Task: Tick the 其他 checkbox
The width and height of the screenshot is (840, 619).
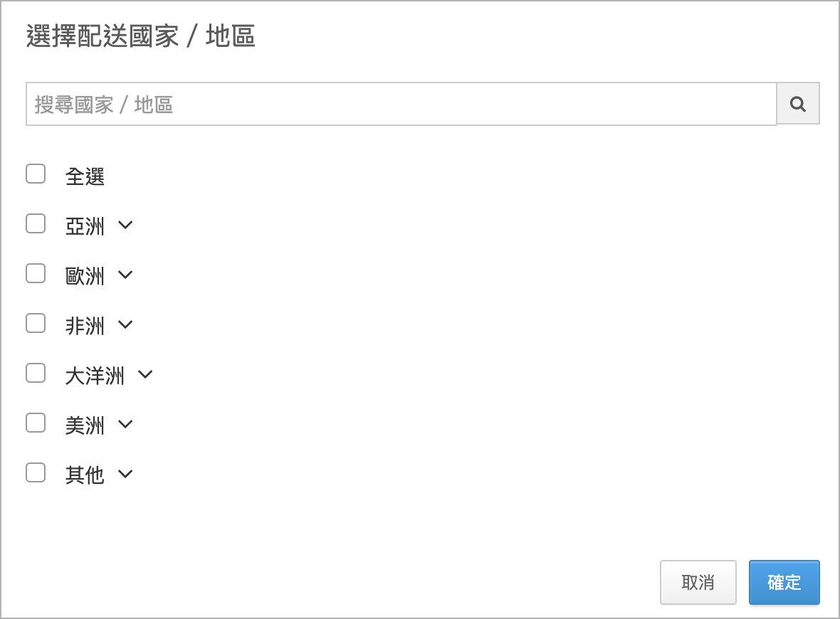Action: [x=36, y=473]
